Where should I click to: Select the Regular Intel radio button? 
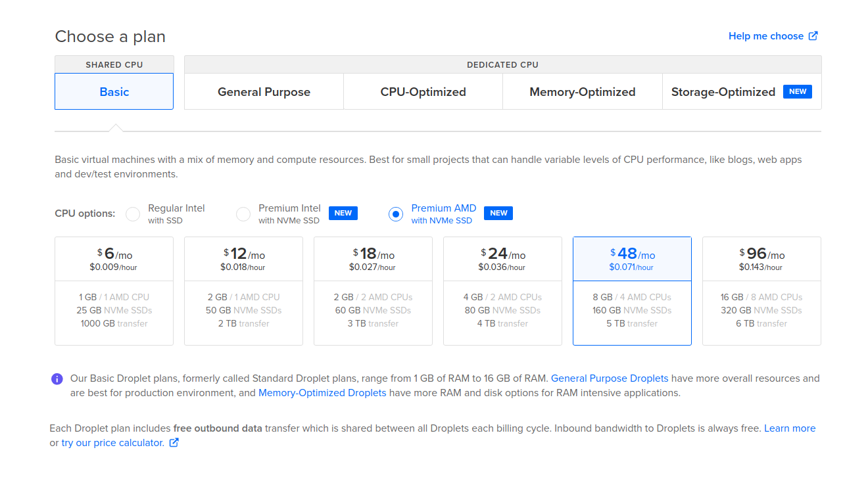[x=133, y=214]
